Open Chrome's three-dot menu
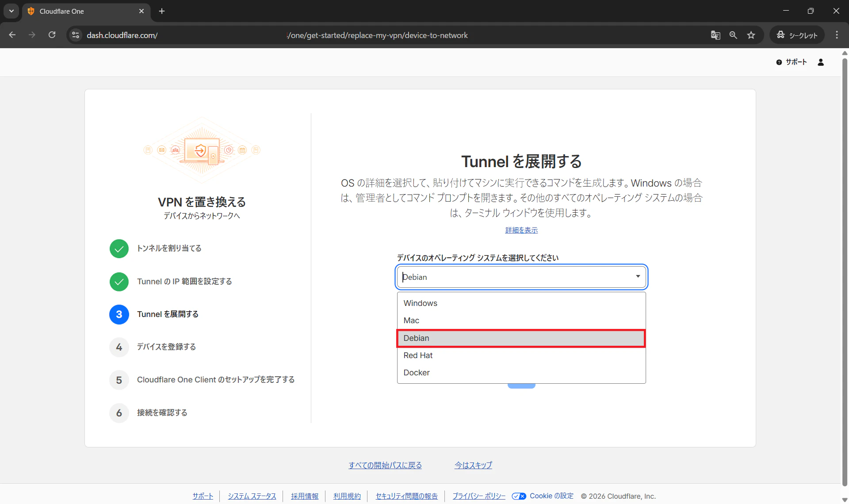Screen dimensions: 849x504 point(837,35)
